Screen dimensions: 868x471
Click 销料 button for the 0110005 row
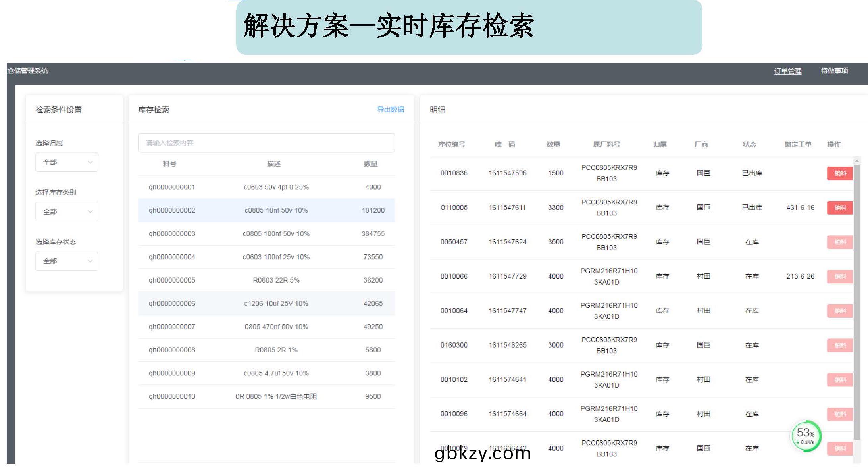[839, 208]
